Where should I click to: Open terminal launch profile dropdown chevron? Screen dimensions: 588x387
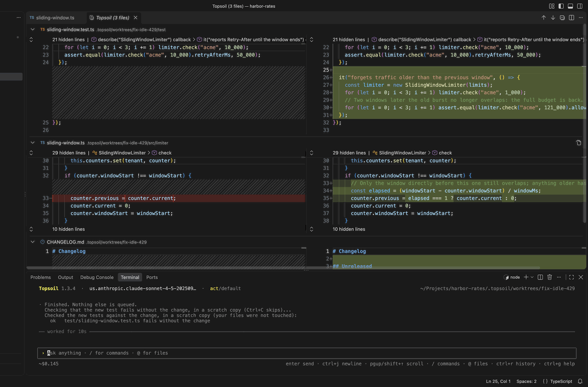pos(532,277)
